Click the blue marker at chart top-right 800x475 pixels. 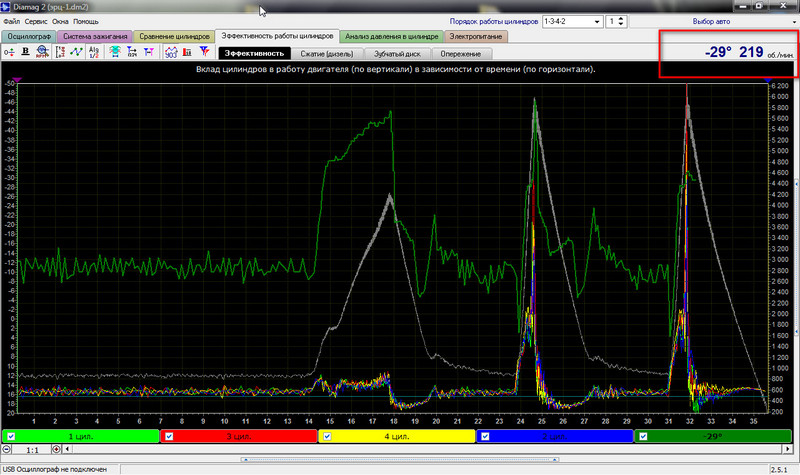pos(768,81)
